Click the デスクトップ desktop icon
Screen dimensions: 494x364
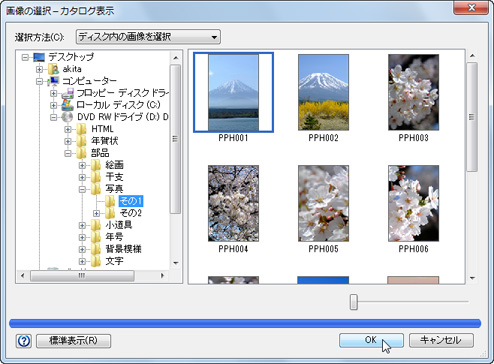pyautogui.click(x=39, y=57)
